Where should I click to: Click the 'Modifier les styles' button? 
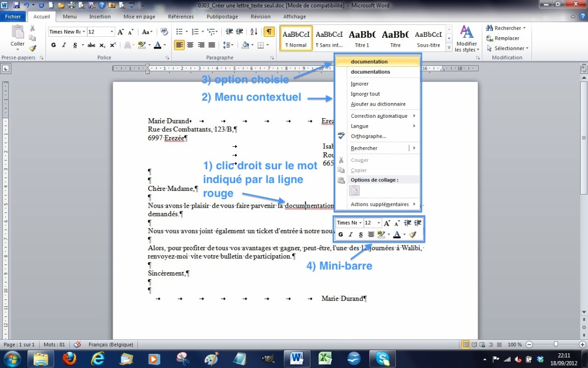coord(466,39)
